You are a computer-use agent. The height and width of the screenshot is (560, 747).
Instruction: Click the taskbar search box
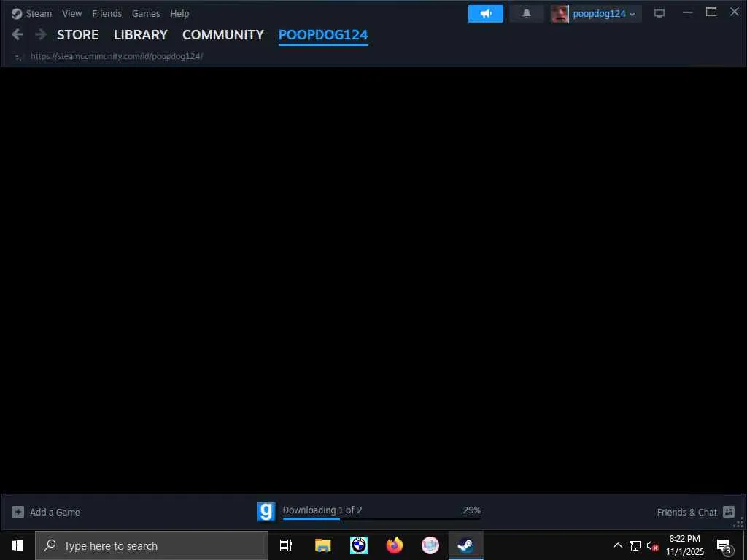tap(152, 545)
